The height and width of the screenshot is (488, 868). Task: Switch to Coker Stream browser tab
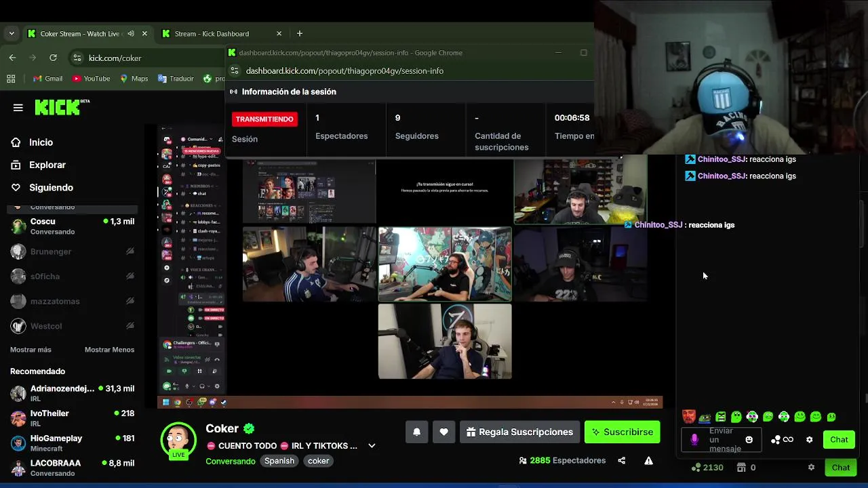pos(88,33)
